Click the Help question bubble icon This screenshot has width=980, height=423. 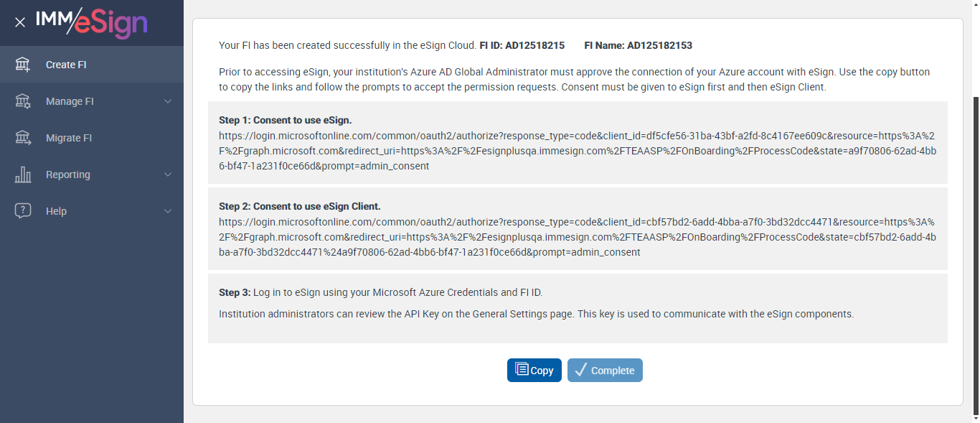click(x=23, y=211)
